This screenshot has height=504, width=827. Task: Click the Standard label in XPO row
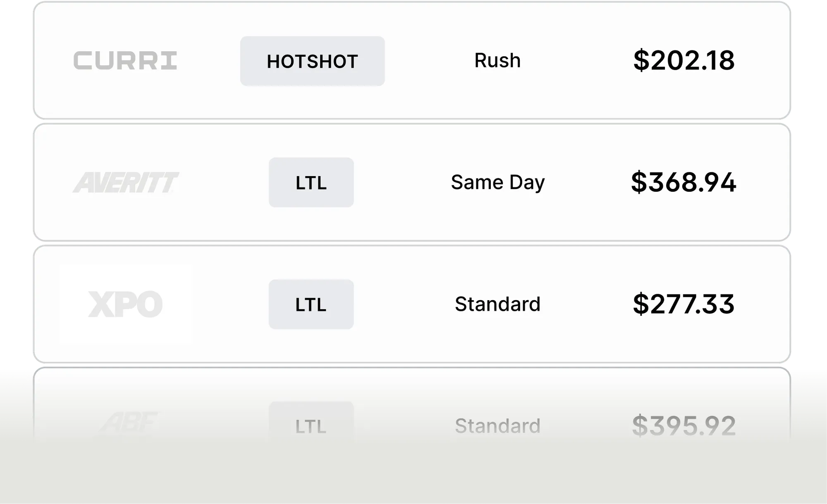497,304
